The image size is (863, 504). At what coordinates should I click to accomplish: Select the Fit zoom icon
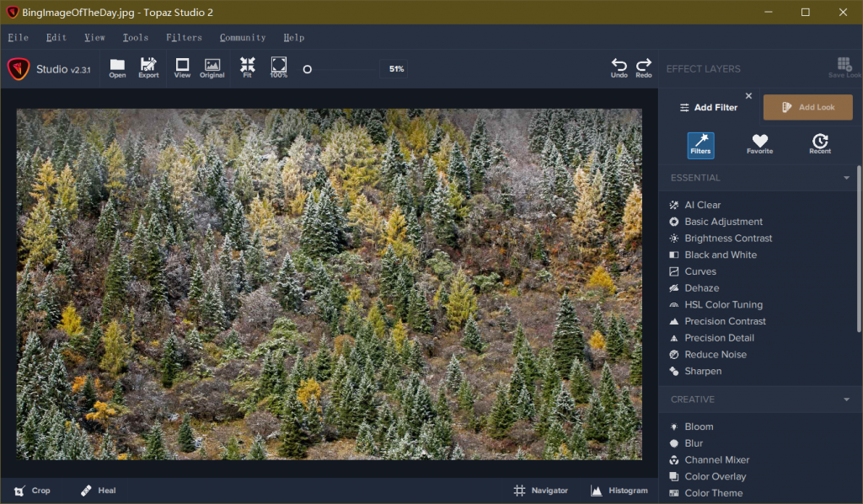[247, 67]
